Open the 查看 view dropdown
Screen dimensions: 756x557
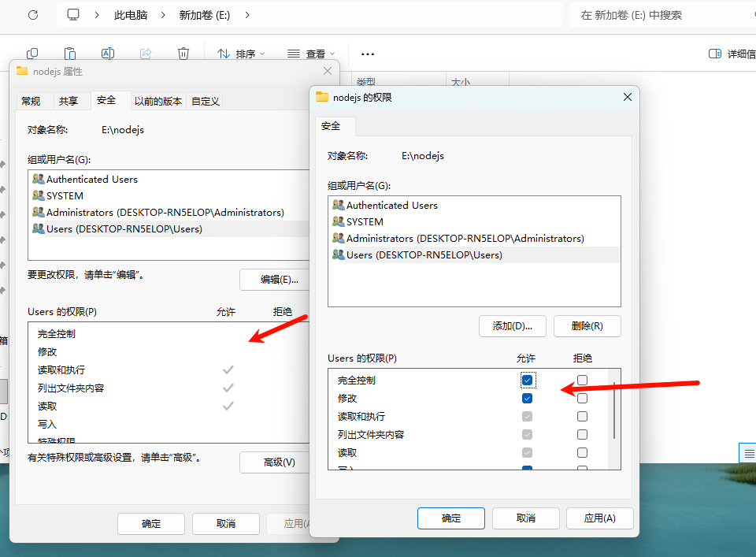311,54
